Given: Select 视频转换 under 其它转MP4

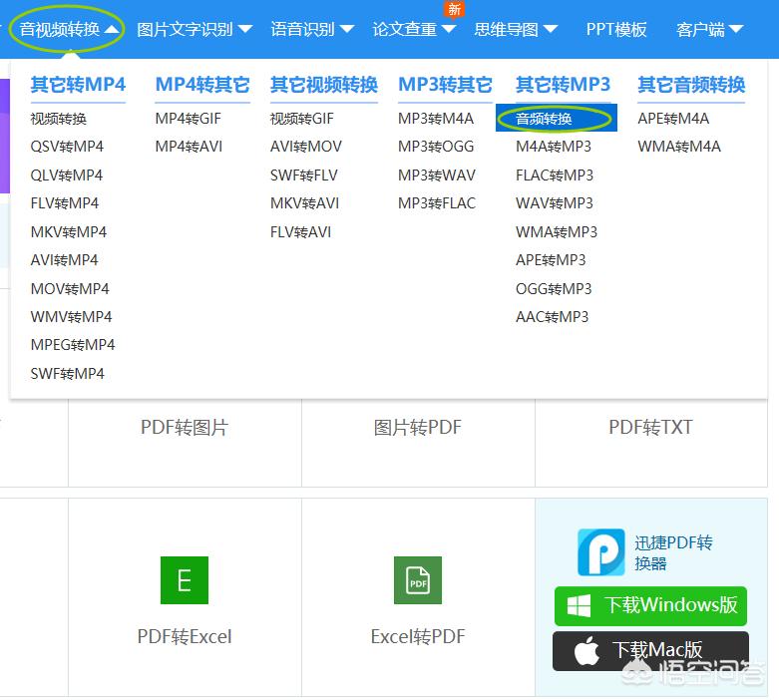Looking at the screenshot, I should (x=59, y=119).
